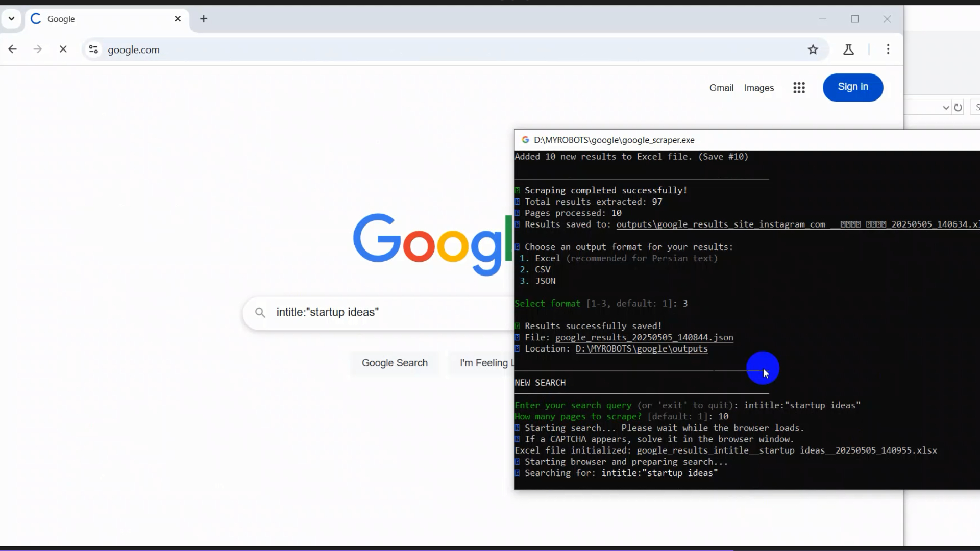Viewport: 980px width, 551px height.
Task: Open Chrome three-dot menu
Action: pyautogui.click(x=888, y=49)
